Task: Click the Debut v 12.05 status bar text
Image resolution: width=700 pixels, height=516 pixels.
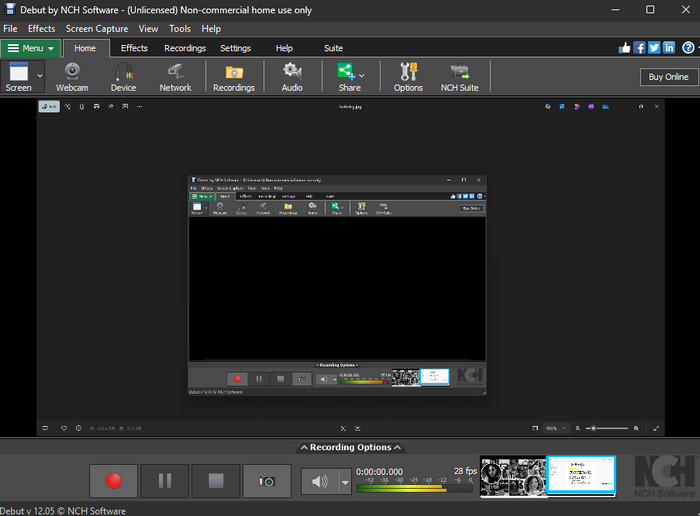Action: [x=63, y=511]
